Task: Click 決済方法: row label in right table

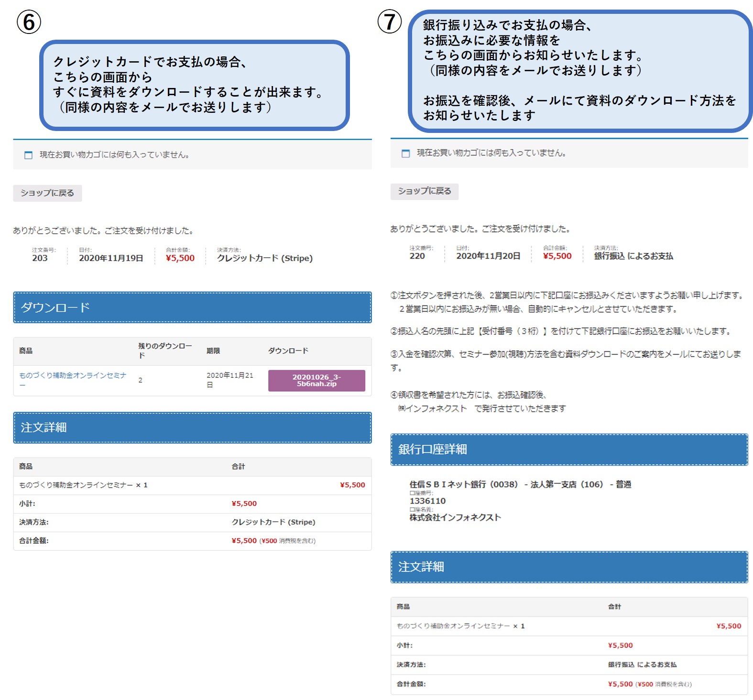Action: 411,665
